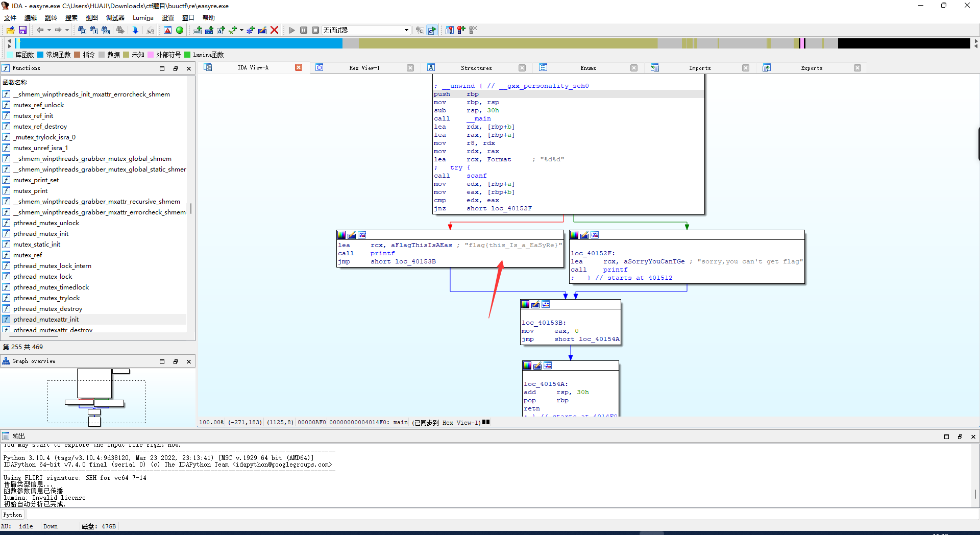The height and width of the screenshot is (535, 980).
Task: Switch to the Imports tab
Action: 700,68
